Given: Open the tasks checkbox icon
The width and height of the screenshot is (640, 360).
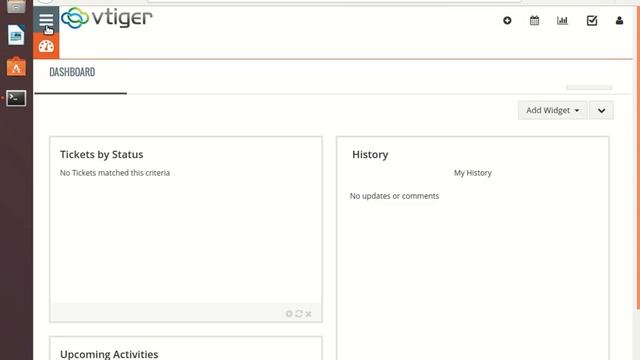Looking at the screenshot, I should point(592,20).
